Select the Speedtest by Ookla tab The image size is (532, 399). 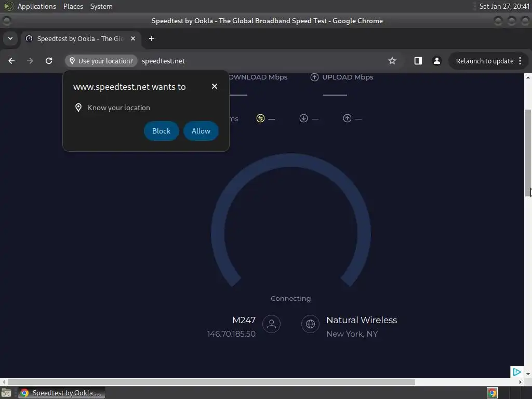81,38
